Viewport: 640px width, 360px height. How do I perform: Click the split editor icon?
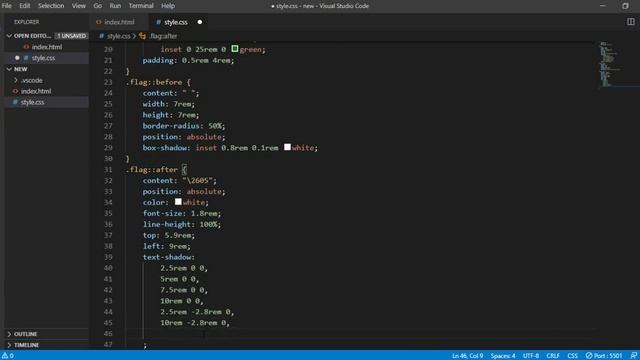[x=631, y=22]
